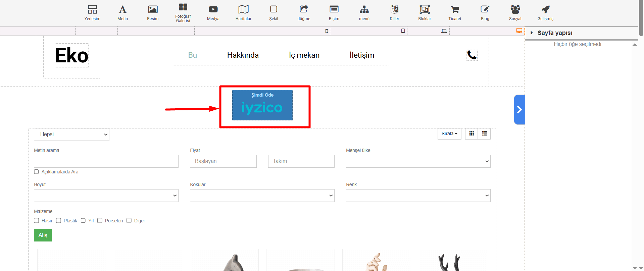The image size is (644, 271).
Task: Select the İletişim menu item
Action: click(362, 55)
